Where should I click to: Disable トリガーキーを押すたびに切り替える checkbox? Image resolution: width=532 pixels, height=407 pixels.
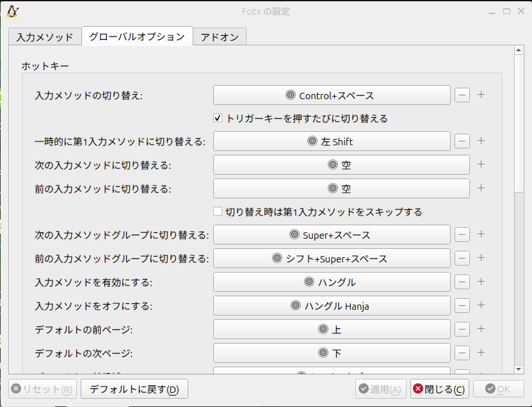click(219, 118)
